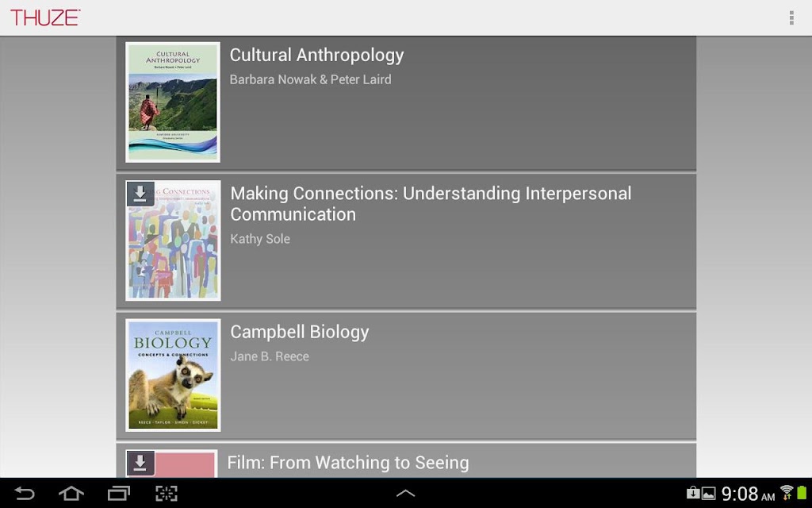Viewport: 812px width, 508px height.
Task: Open the recent apps switcher
Action: pos(119,494)
